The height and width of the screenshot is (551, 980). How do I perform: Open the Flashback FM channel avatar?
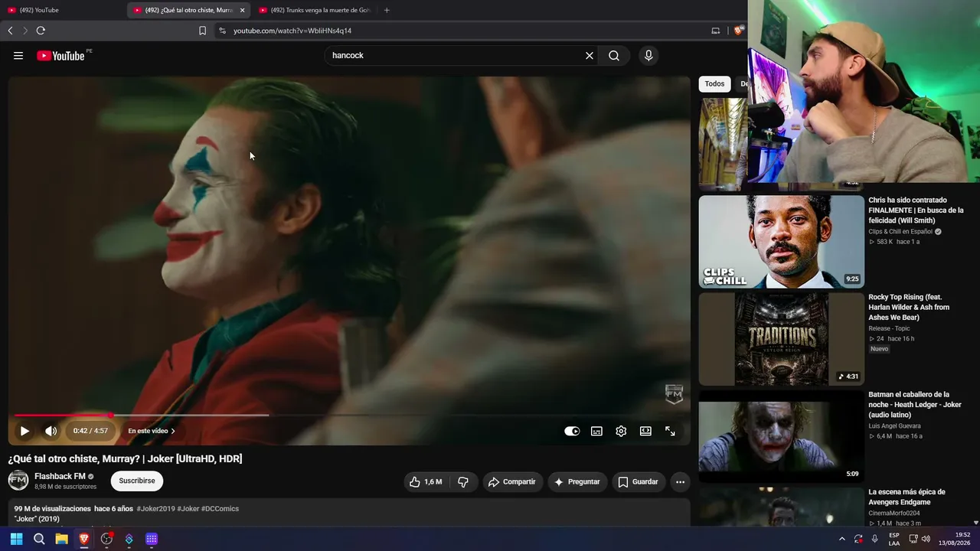click(x=18, y=481)
